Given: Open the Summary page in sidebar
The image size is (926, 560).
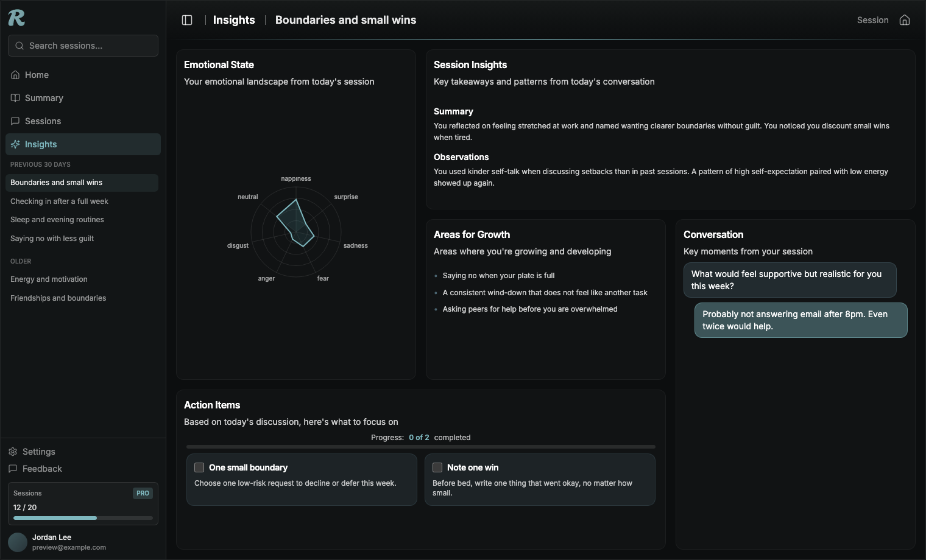Looking at the screenshot, I should [44, 98].
